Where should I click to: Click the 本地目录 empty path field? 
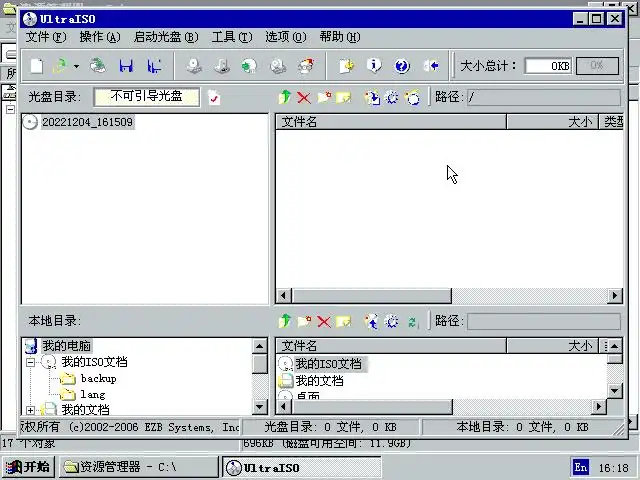point(544,322)
